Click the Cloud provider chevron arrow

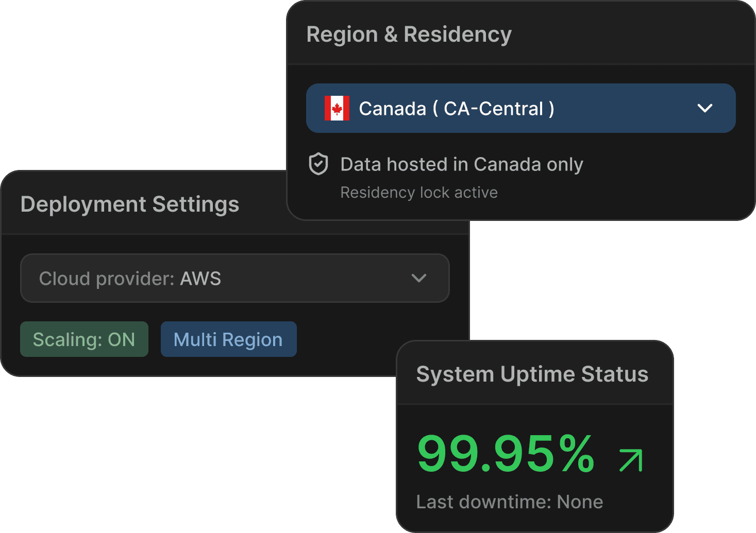419,278
